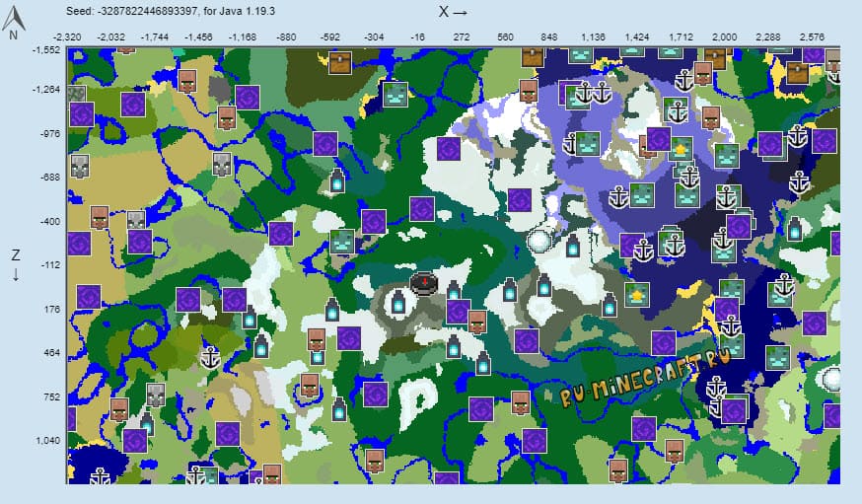Select the anchor in the southwest dark ocean
The image size is (862, 504).
pyautogui.click(x=100, y=476)
